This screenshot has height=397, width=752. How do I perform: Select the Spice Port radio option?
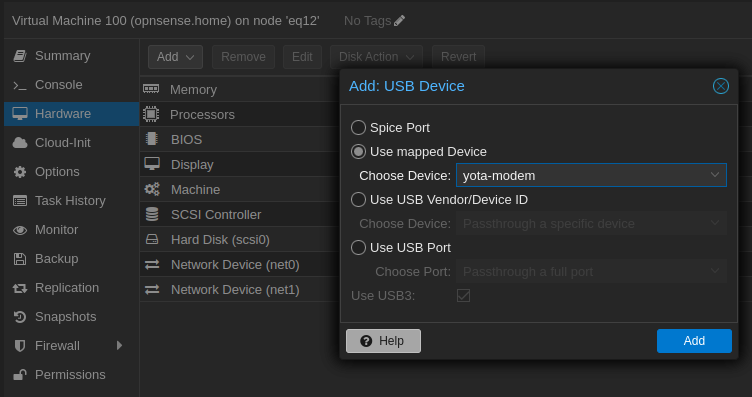click(358, 128)
